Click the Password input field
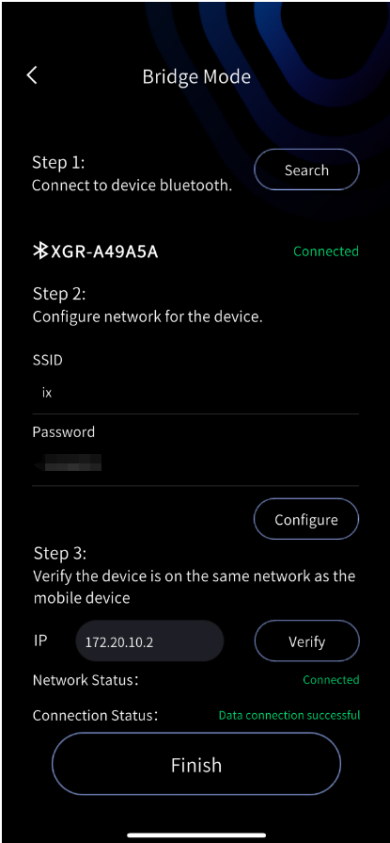Viewport: 390px width, 843px height. tap(195, 462)
